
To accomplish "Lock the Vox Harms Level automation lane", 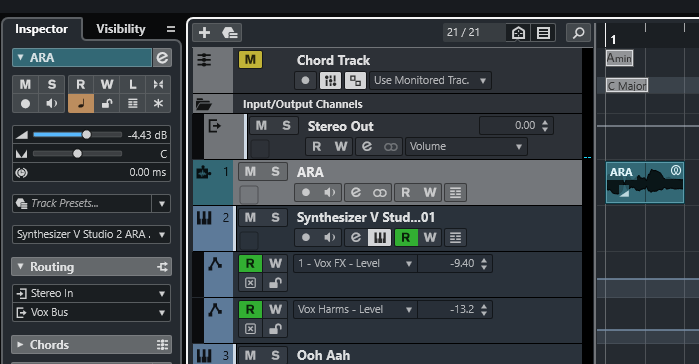I will pyautogui.click(x=275, y=329).
